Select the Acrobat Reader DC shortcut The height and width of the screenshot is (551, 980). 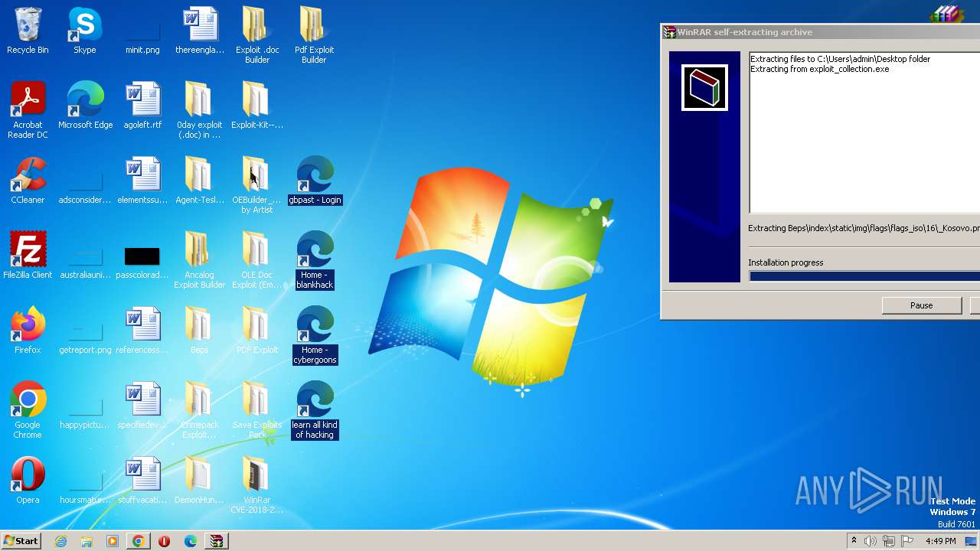point(28,111)
